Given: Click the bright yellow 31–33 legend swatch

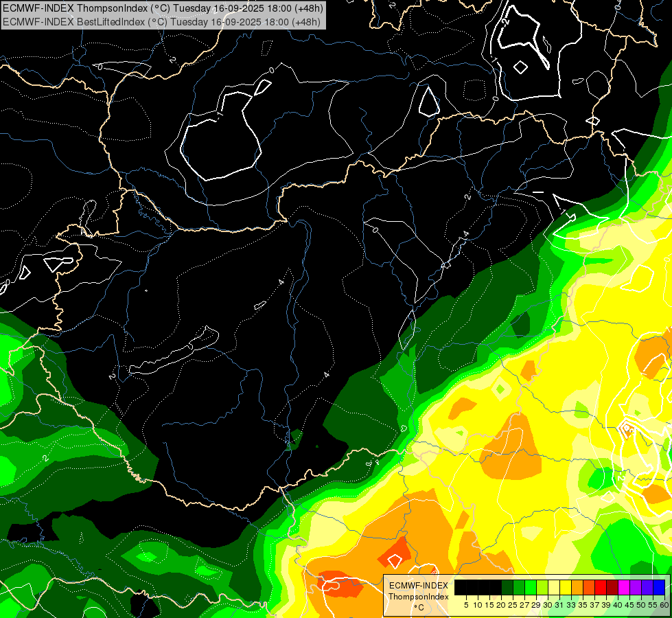Looking at the screenshot, I should point(566,588).
